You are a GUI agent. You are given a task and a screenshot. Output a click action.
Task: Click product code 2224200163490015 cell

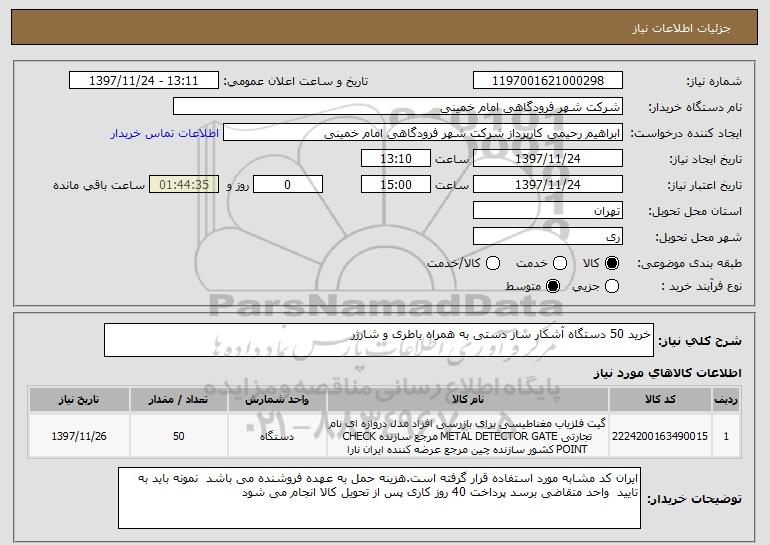[x=660, y=436]
